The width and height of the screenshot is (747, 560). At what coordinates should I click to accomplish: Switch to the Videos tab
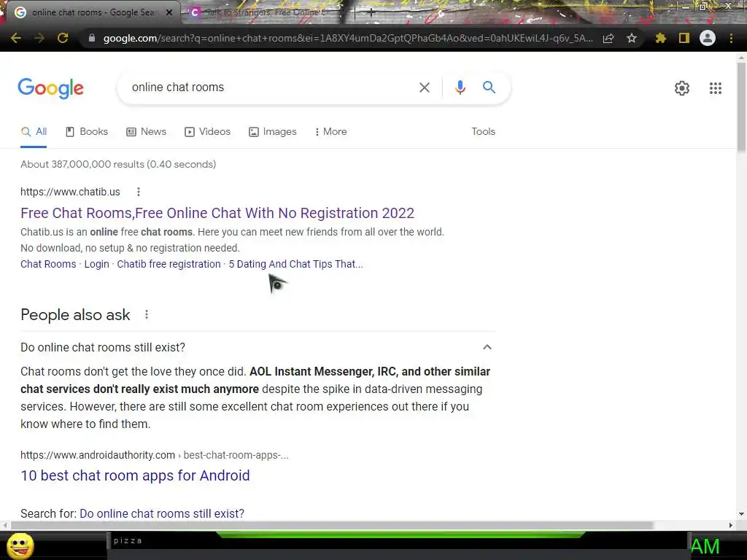click(207, 132)
